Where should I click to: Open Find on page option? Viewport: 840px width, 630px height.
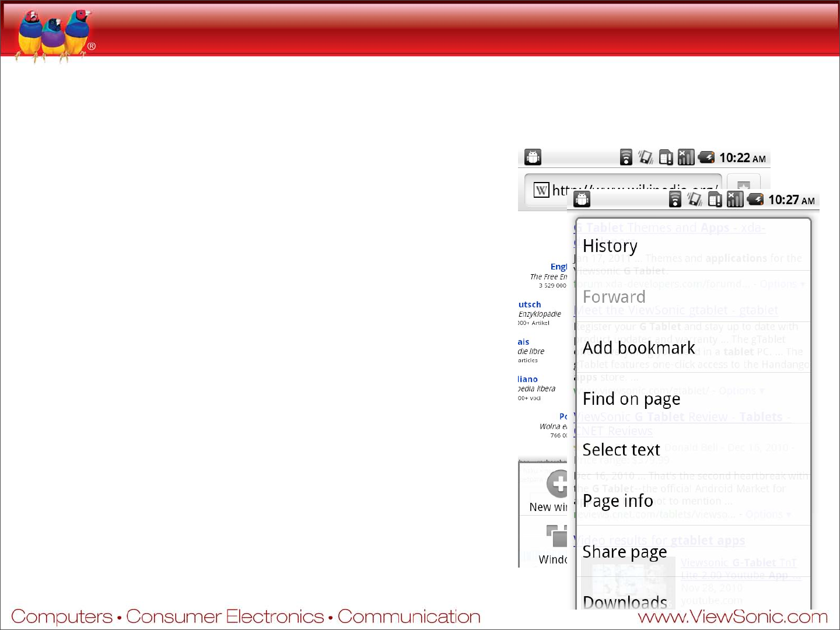point(693,398)
